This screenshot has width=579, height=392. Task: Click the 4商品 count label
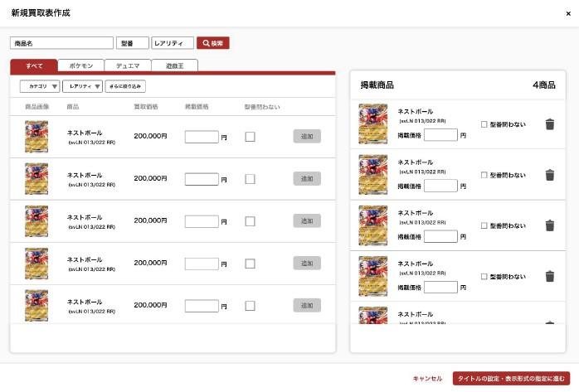[x=544, y=85]
